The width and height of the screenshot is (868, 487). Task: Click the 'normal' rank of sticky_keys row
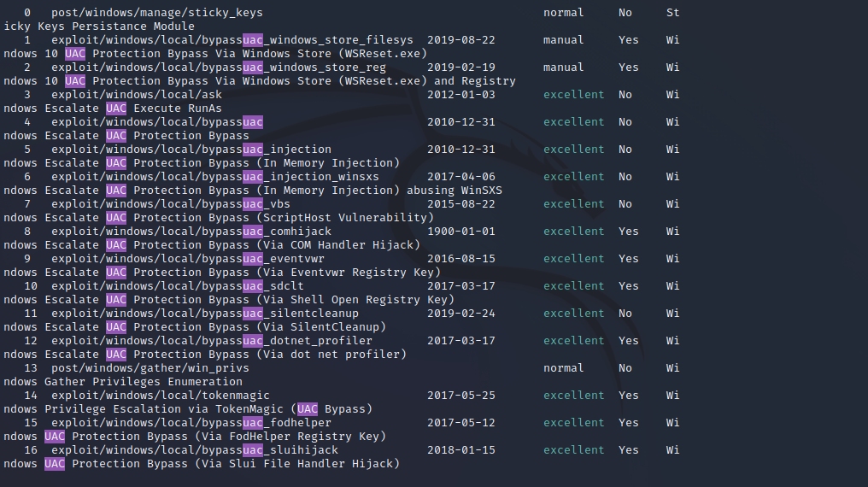click(564, 13)
